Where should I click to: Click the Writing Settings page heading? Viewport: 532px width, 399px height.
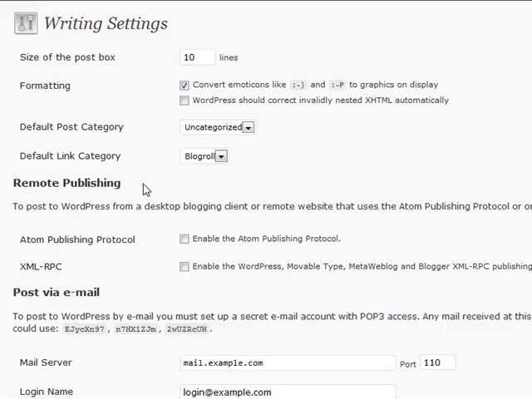point(106,23)
